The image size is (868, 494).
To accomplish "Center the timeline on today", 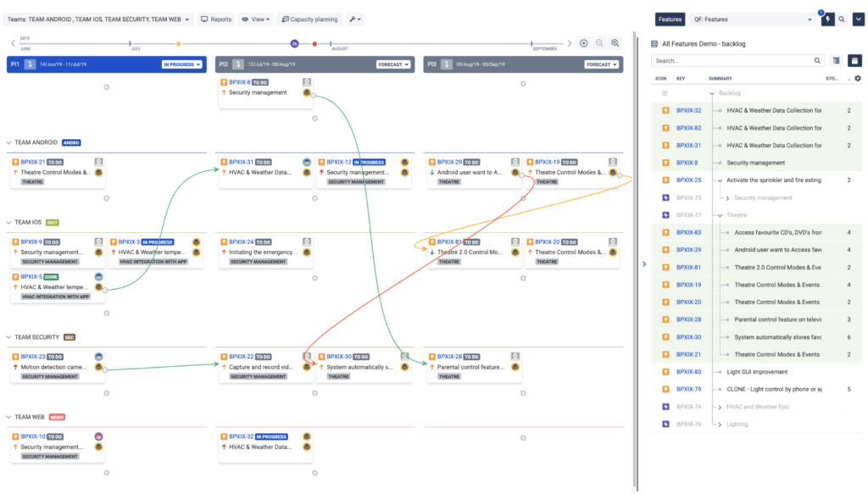I will (583, 43).
